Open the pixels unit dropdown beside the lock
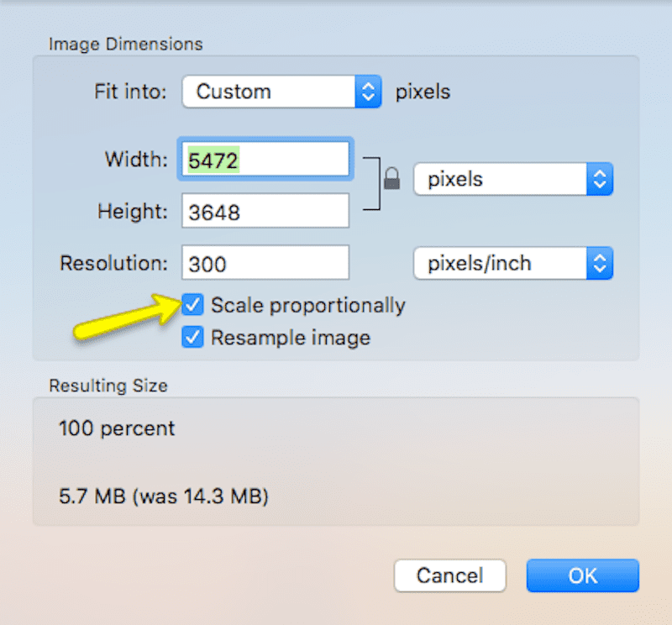 click(513, 179)
